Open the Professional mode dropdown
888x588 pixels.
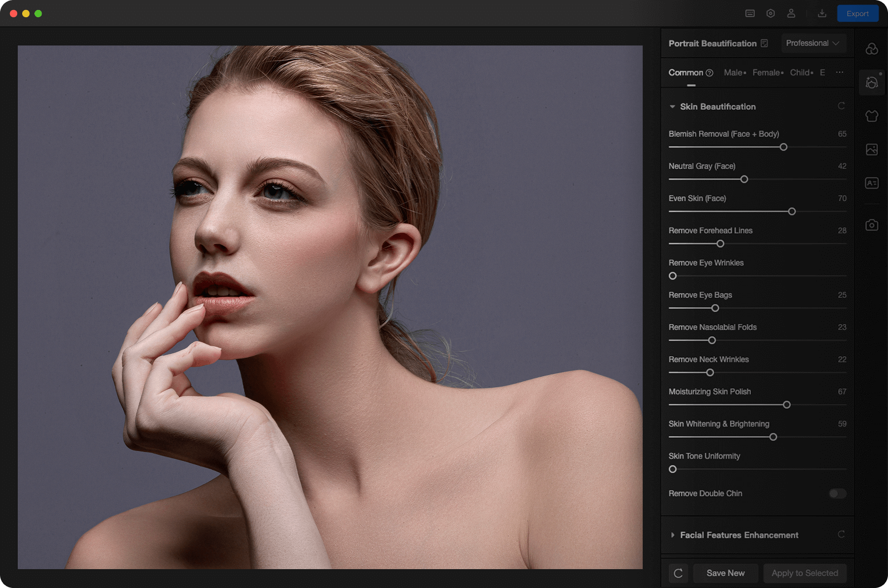[x=813, y=43]
